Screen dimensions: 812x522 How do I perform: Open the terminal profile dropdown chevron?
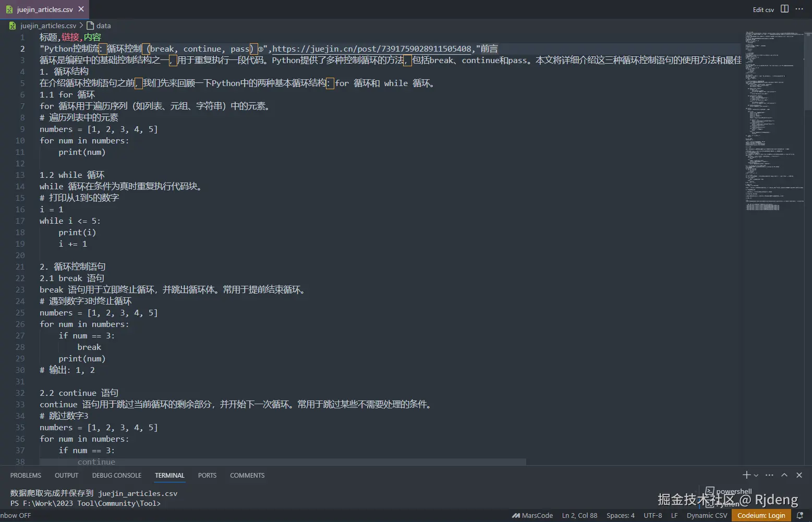755,475
